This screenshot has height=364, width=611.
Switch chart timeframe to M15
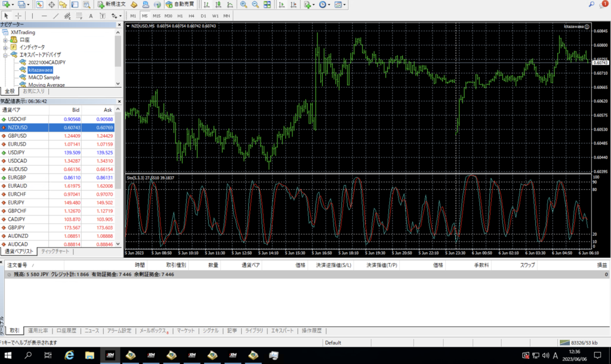(156, 15)
